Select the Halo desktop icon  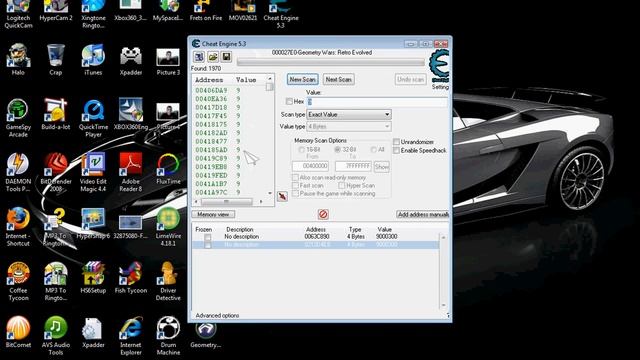coord(18,60)
